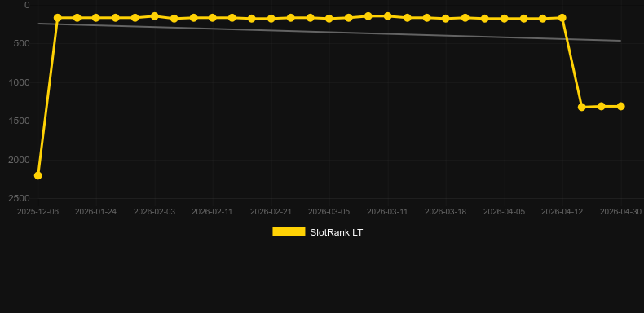This screenshot has width=644, height=313.
Task: Click the x-axis label 2026-03-11
Action: [x=387, y=212]
